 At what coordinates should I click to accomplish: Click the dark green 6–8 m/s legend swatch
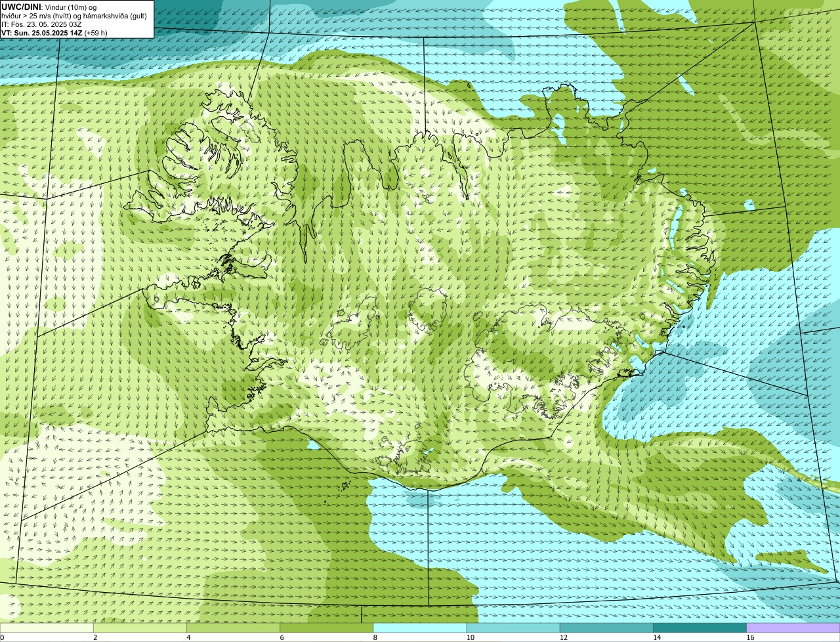click(327, 628)
